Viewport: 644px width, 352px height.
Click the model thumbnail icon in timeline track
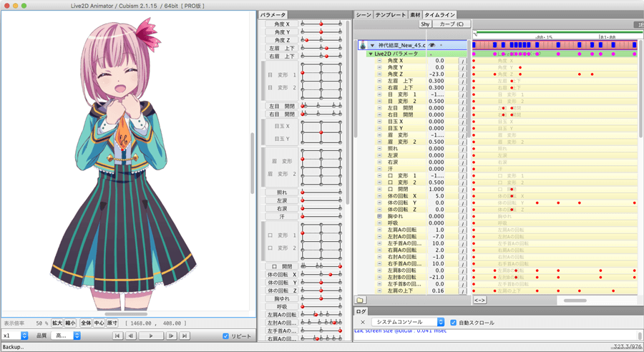coord(363,45)
